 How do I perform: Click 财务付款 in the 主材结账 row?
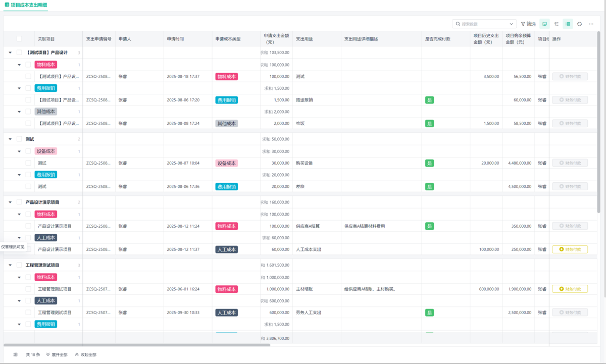pos(570,289)
